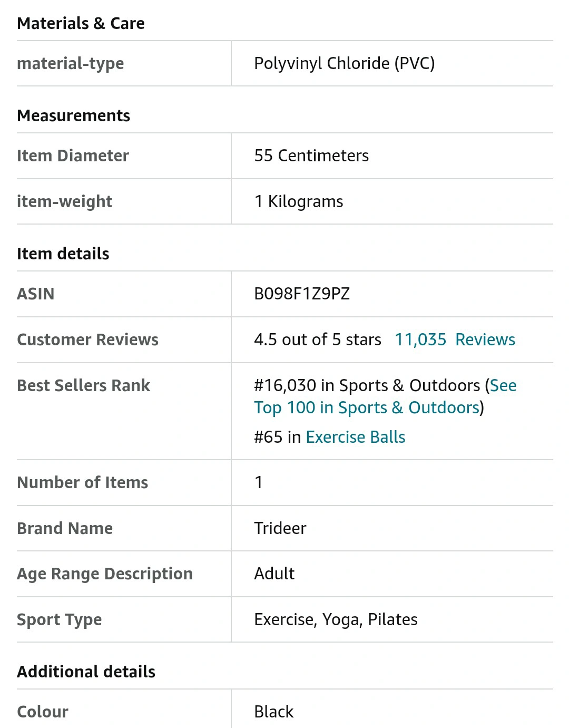Click the Customer Reviews row label
The height and width of the screenshot is (728, 569).
click(x=87, y=339)
